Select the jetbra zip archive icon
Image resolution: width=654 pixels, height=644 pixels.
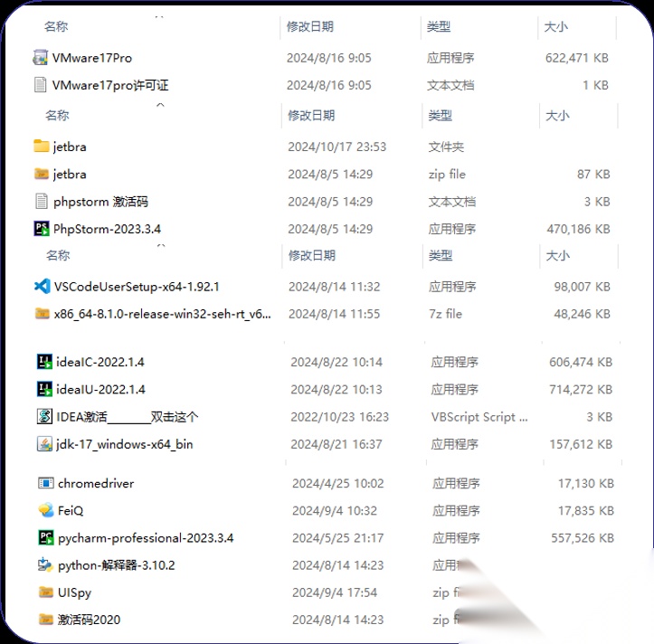click(x=42, y=174)
